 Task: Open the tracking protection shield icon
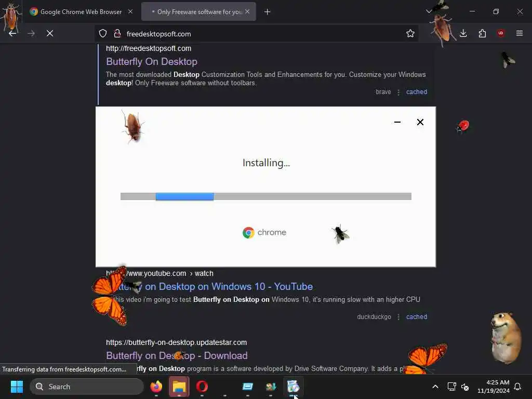[x=103, y=33]
